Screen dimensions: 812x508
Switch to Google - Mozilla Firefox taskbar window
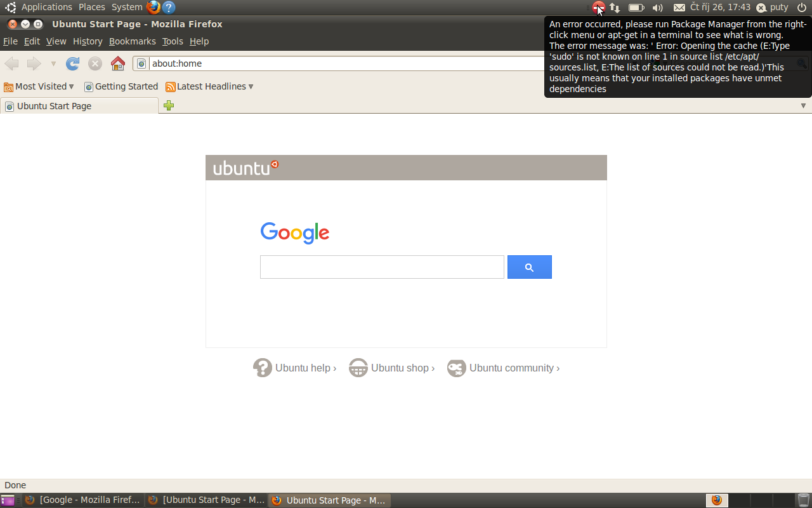pyautogui.click(x=82, y=500)
